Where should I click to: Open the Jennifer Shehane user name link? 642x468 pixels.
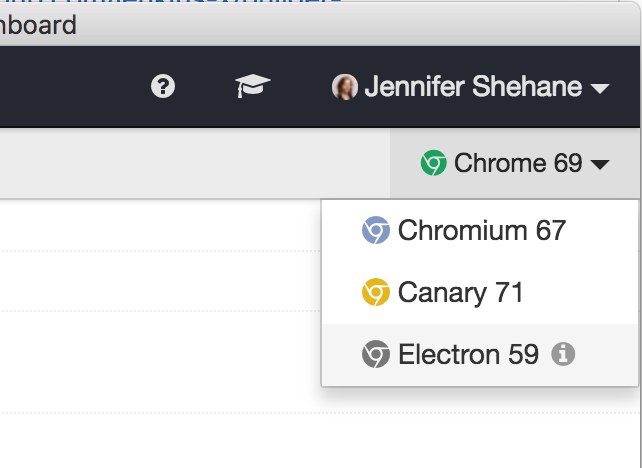[472, 87]
